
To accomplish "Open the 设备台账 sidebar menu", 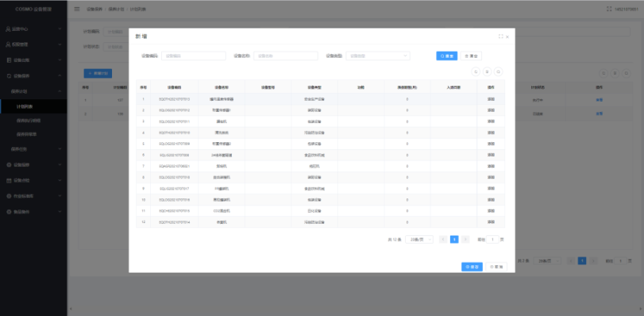I will click(33, 60).
